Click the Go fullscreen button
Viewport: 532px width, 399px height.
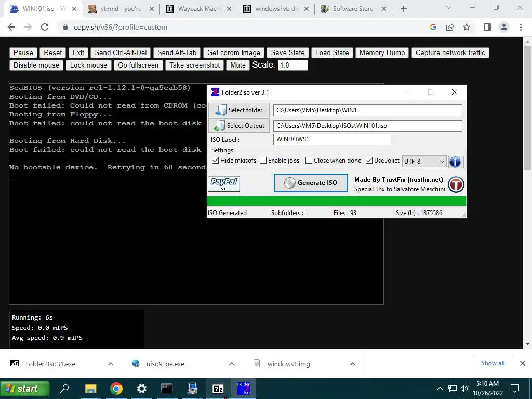coord(138,65)
